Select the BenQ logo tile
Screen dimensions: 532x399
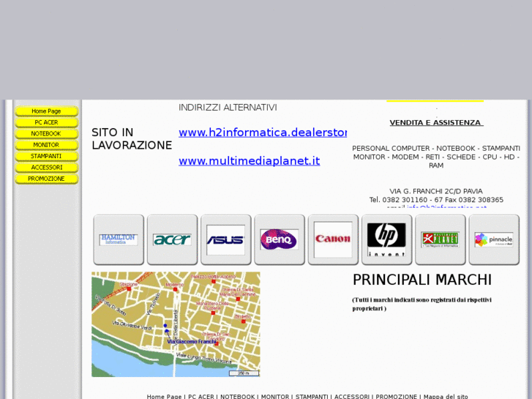coord(280,239)
